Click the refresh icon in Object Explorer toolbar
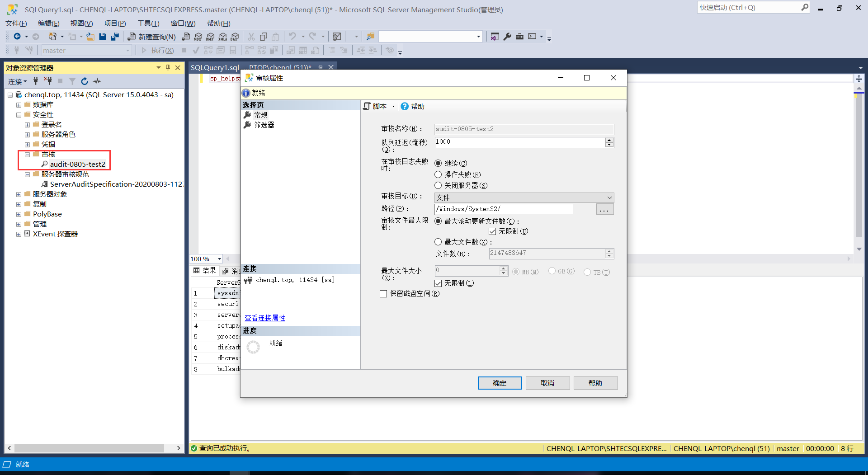The image size is (868, 475). 84,81
